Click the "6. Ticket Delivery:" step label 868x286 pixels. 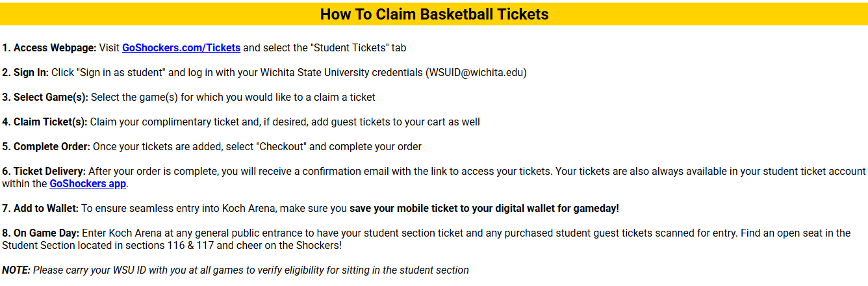(x=44, y=172)
